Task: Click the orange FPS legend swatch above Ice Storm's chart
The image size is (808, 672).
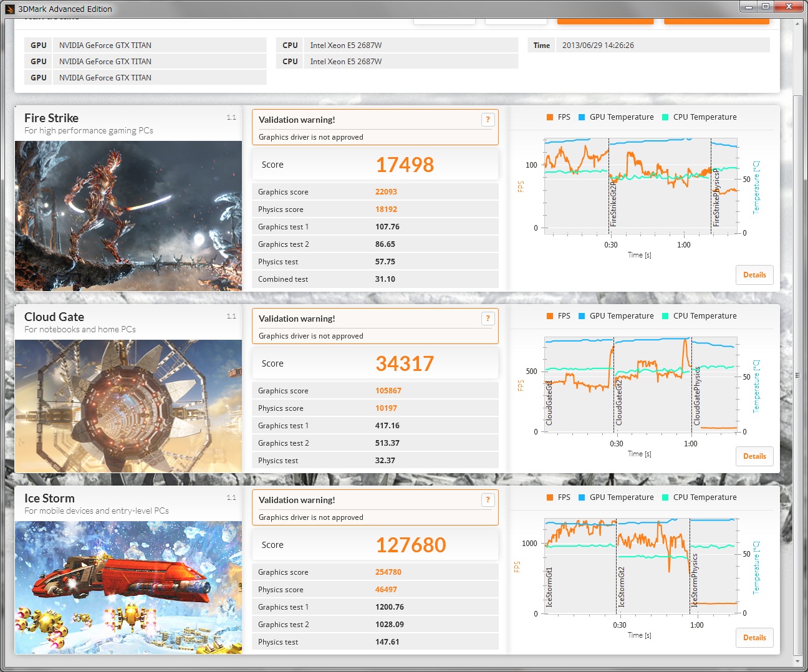Action: pyautogui.click(x=550, y=497)
